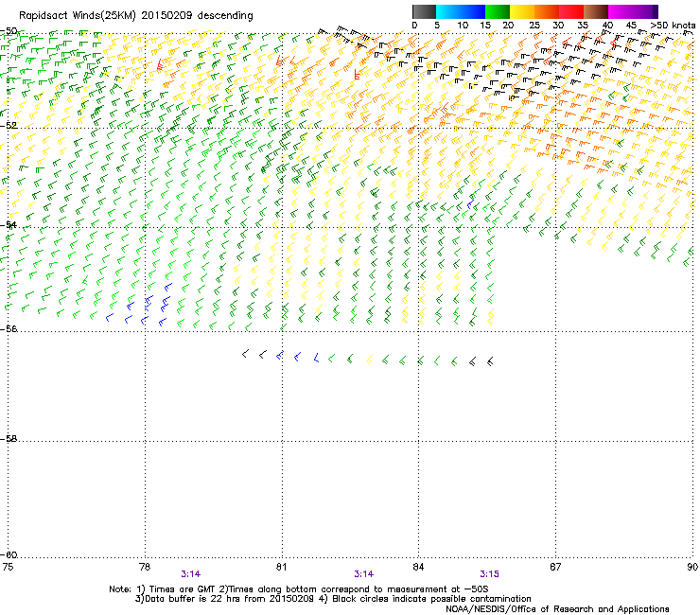Click the orange 25-30 knots legend swatch

point(547,11)
